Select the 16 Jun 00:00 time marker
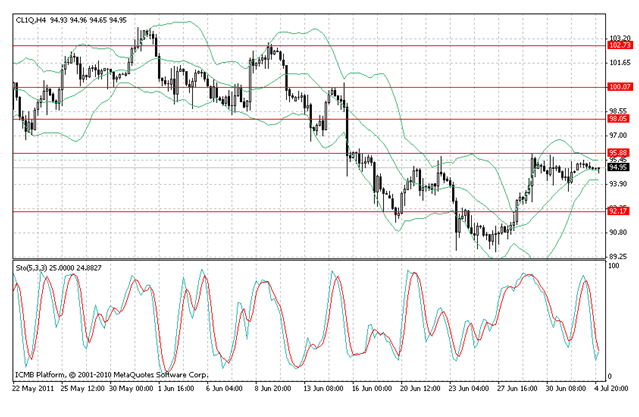 click(369, 387)
